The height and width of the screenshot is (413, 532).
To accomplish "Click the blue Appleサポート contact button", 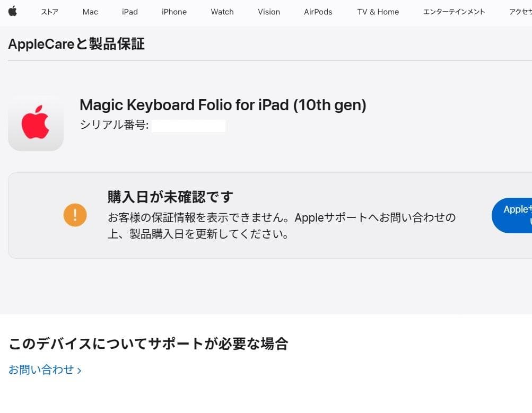I will (517, 215).
